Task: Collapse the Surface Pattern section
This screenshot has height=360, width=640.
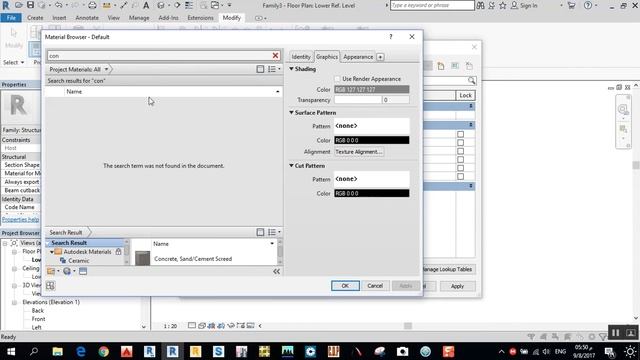Action: click(x=291, y=112)
